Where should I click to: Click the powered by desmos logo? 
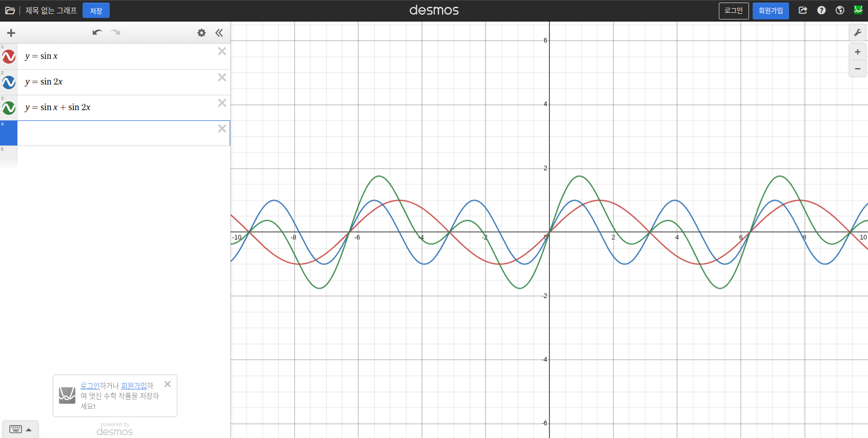point(115,429)
